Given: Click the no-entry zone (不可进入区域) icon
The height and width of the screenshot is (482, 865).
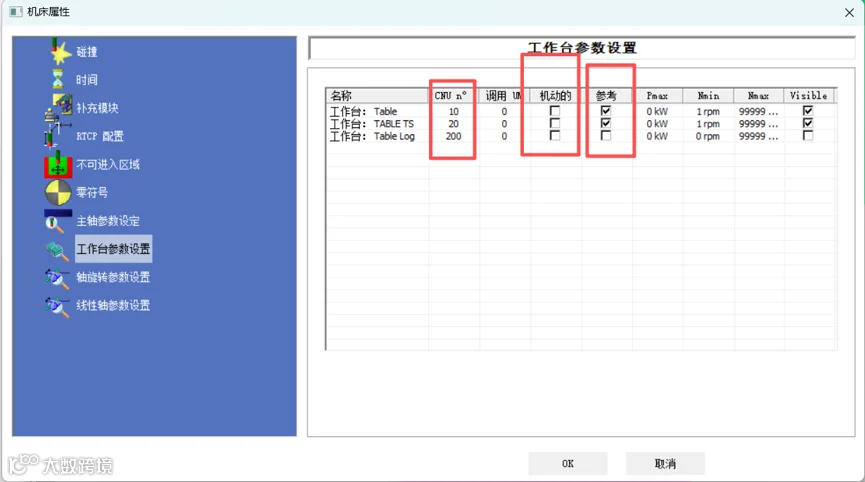Looking at the screenshot, I should [x=58, y=164].
